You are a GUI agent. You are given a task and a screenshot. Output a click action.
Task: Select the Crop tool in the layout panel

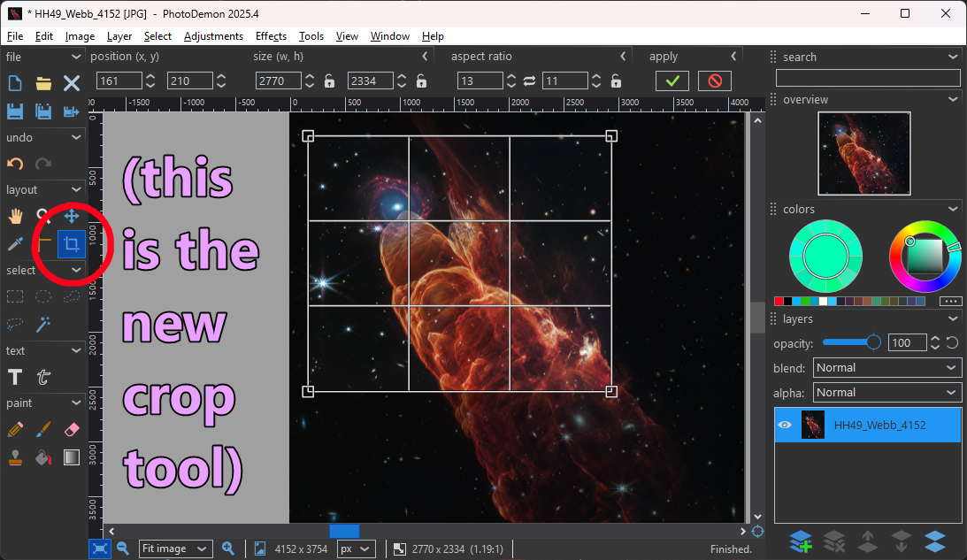72,243
